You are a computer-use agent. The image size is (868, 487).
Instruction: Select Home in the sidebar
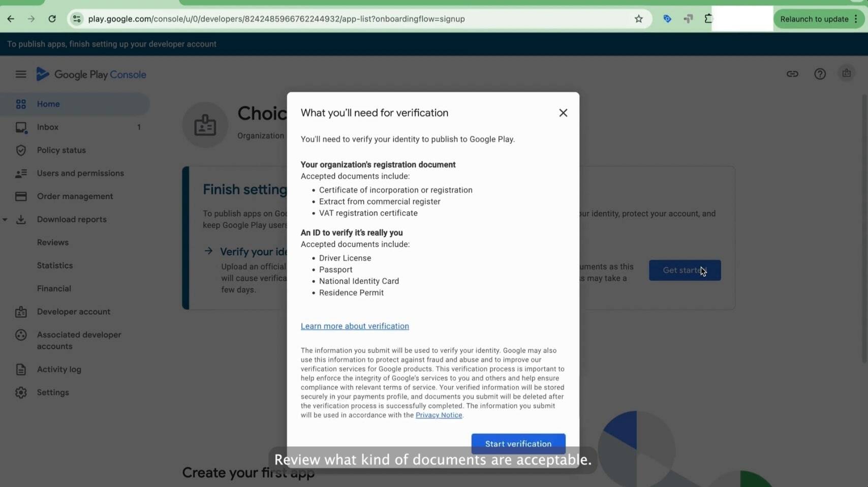pos(48,104)
